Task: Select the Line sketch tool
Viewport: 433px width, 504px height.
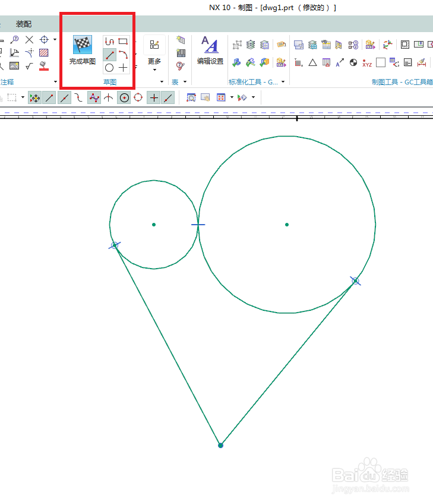Action: 109,55
